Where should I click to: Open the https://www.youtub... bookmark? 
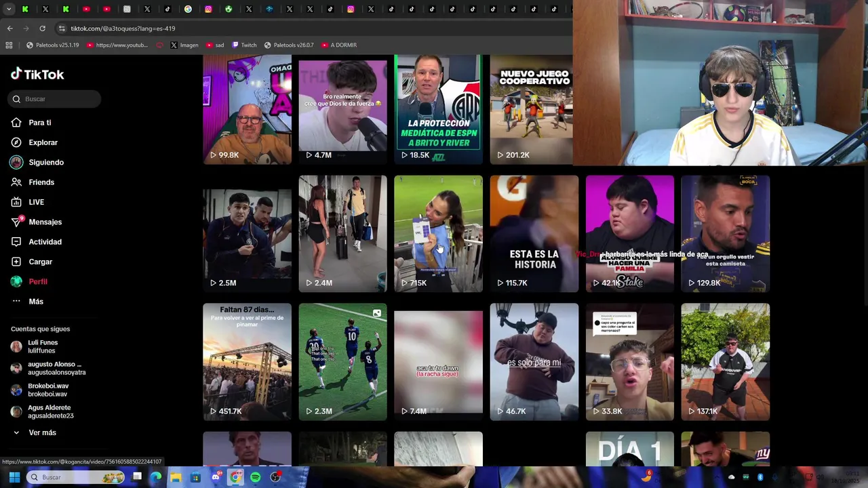coord(117,45)
